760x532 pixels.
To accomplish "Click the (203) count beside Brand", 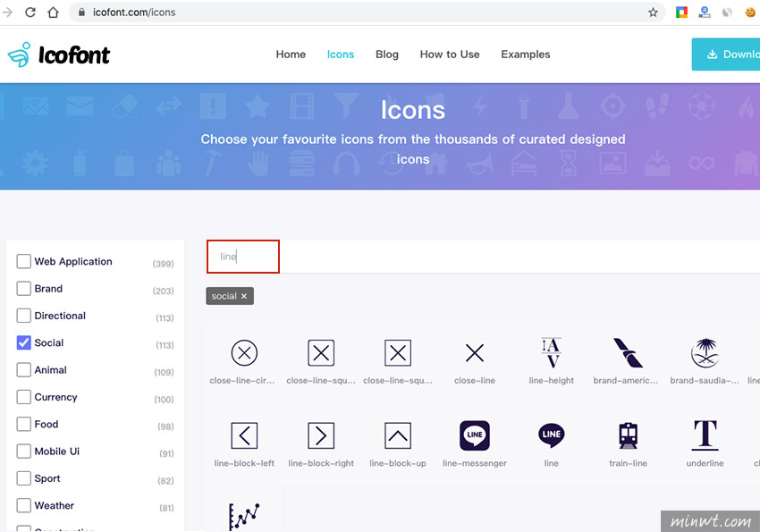I will [163, 291].
